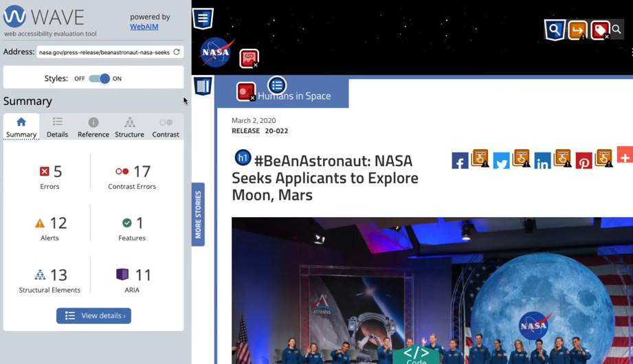Screen dimensions: 633x364
Task: Click the address input field
Action: pos(103,52)
